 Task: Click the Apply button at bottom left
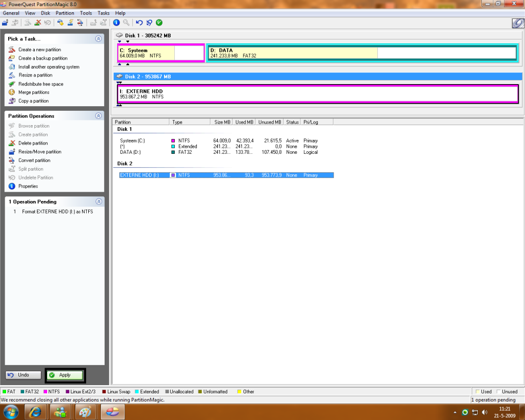[x=65, y=375]
